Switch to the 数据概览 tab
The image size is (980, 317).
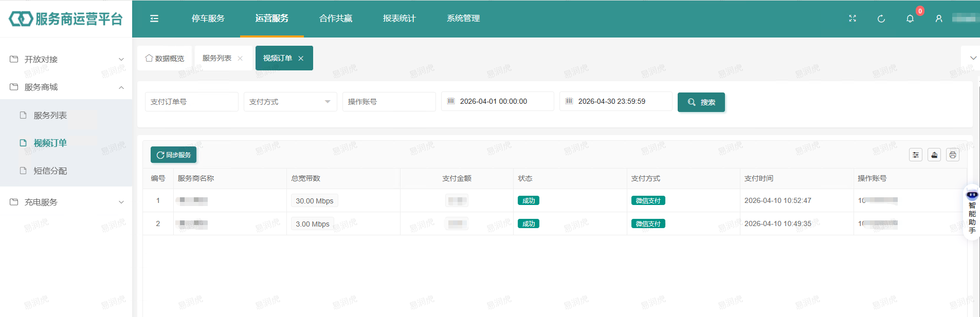pos(165,58)
